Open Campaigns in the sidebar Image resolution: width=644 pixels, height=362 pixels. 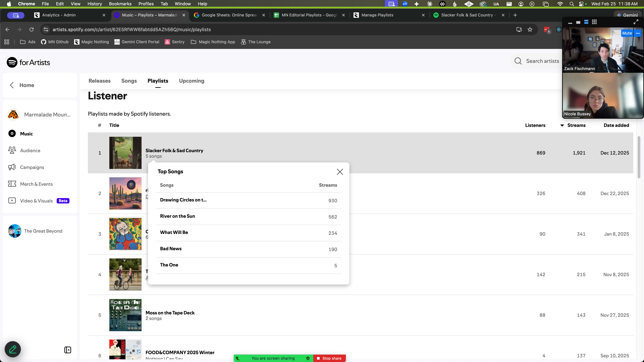click(32, 167)
